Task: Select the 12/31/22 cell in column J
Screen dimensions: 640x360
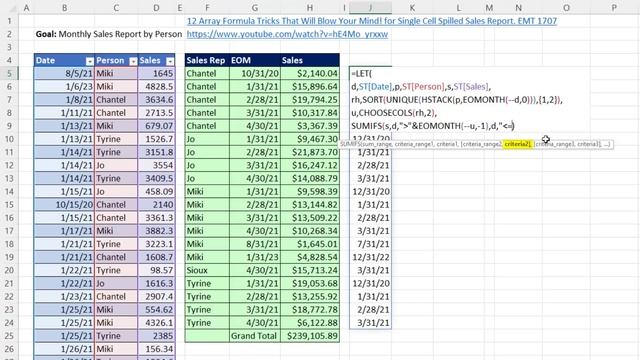Action: [370, 257]
